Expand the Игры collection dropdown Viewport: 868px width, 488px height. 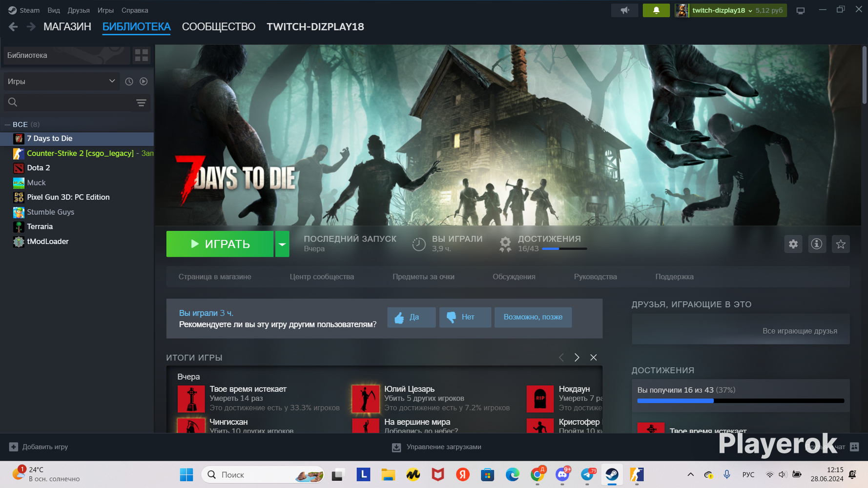point(62,81)
